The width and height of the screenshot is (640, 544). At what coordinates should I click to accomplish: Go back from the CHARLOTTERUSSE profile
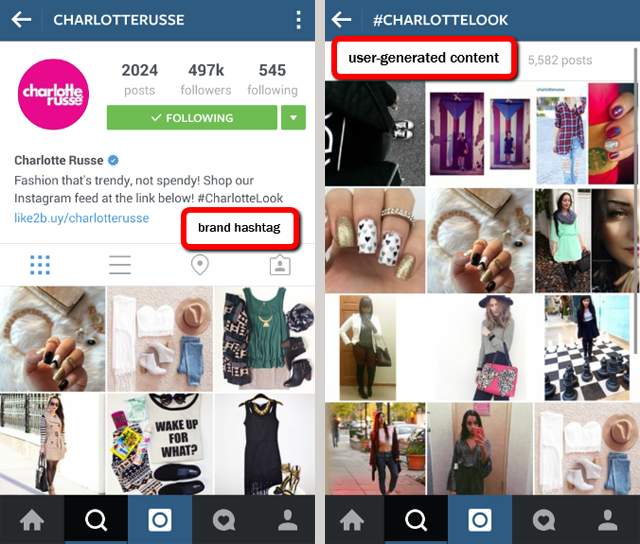tap(21, 20)
